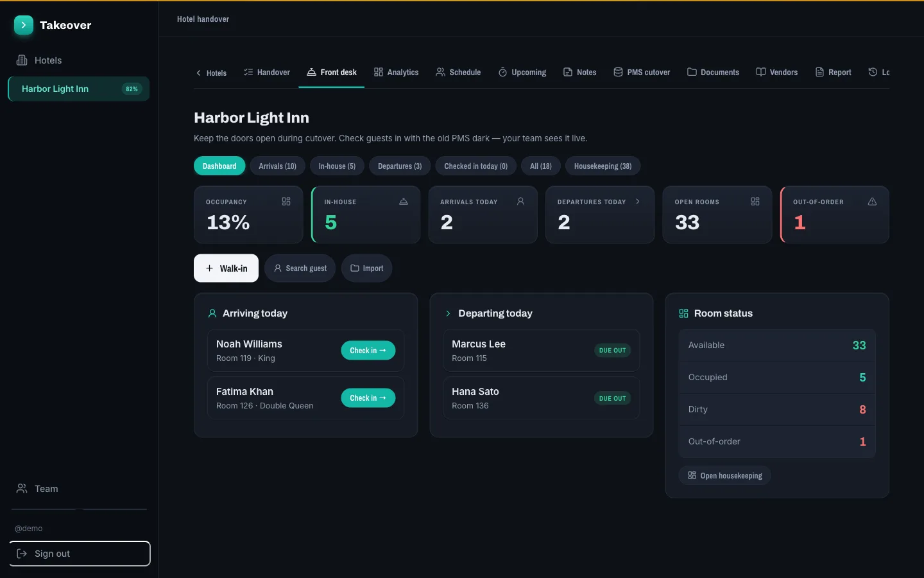Screen dimensions: 924x578
Task: Click the Out-of-order warning triangle icon
Action: pyautogui.click(x=872, y=202)
